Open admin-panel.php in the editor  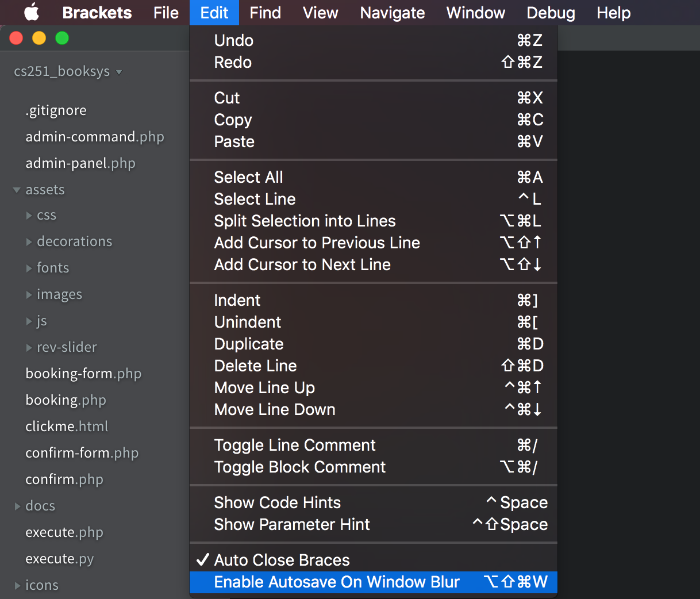(80, 163)
